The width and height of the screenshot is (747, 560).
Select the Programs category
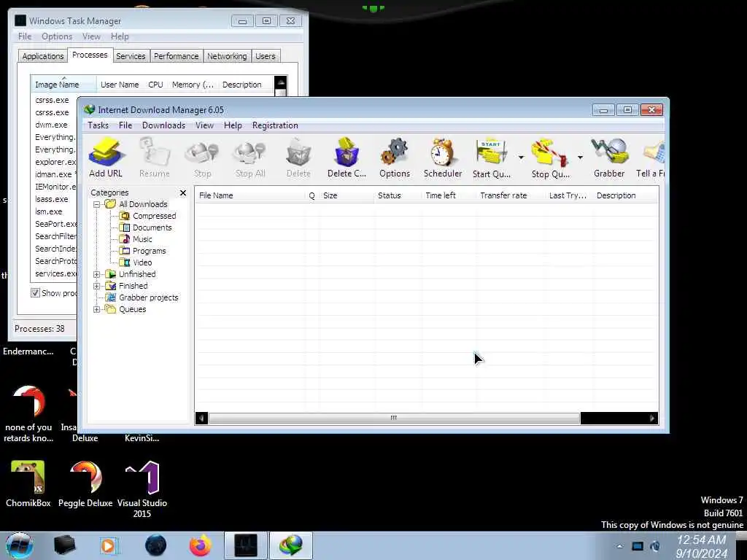(x=149, y=251)
